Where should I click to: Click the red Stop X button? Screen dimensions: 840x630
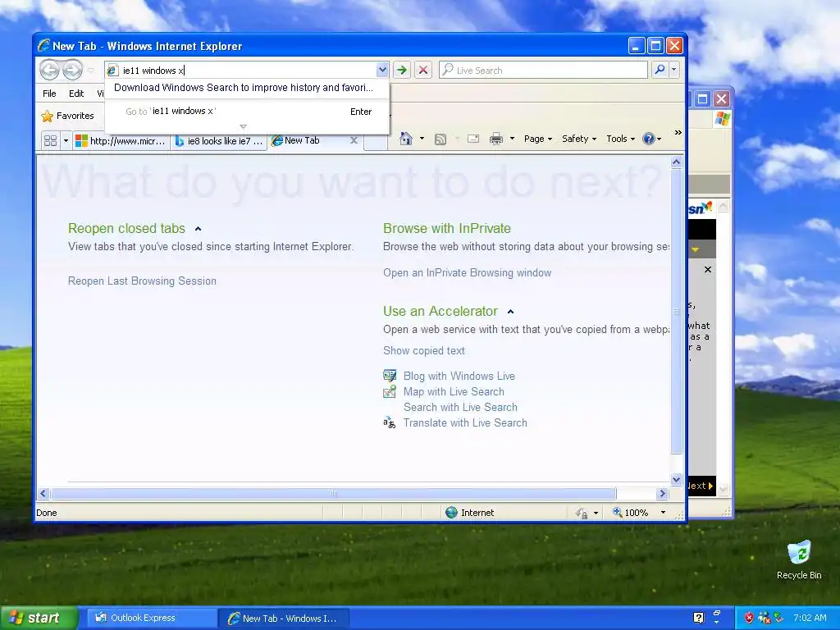point(423,71)
